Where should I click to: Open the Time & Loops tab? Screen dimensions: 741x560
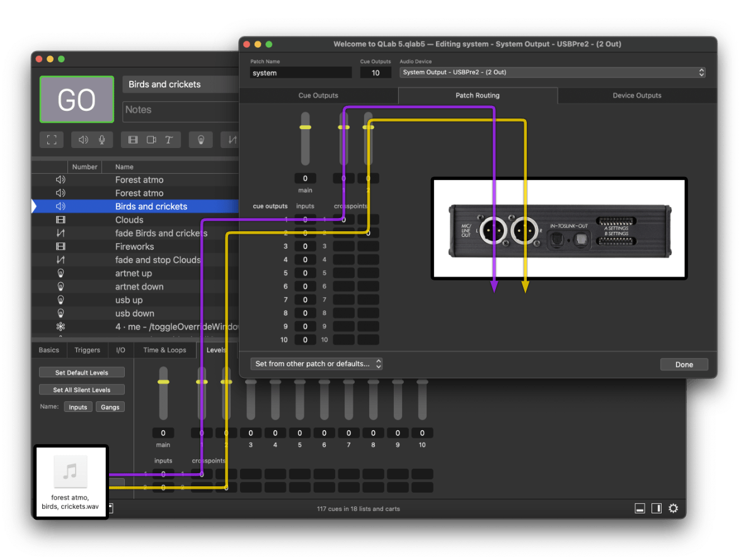(165, 350)
